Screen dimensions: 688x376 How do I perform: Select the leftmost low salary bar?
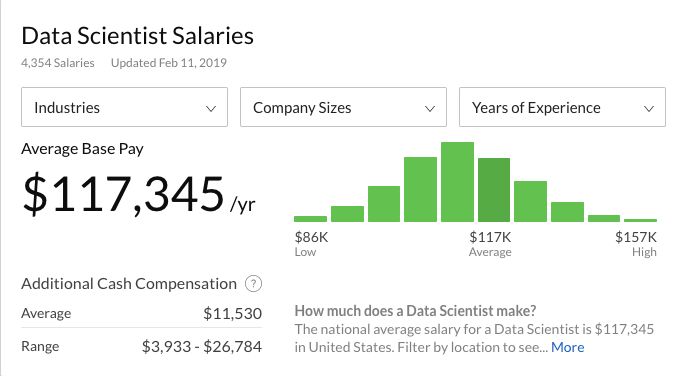coord(310,218)
